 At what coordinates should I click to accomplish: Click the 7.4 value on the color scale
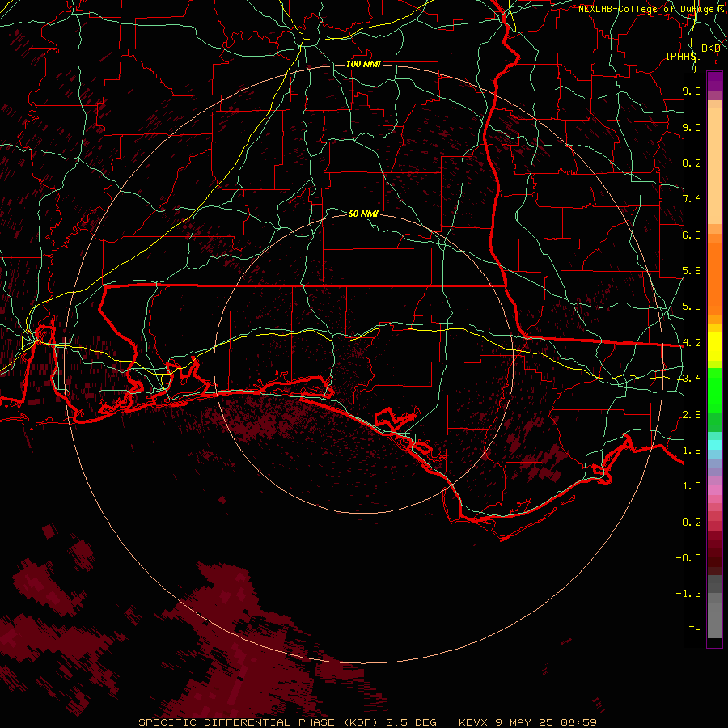692,199
